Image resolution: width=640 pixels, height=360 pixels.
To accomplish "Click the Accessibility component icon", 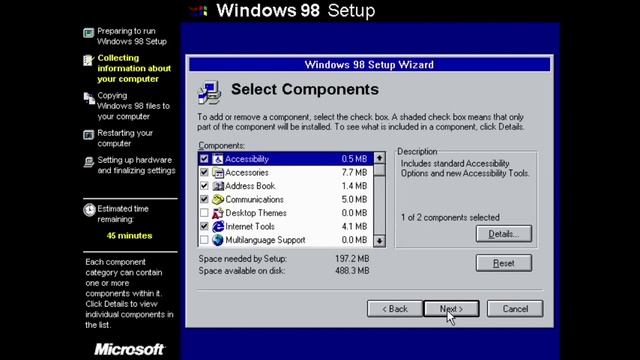I will (218, 159).
